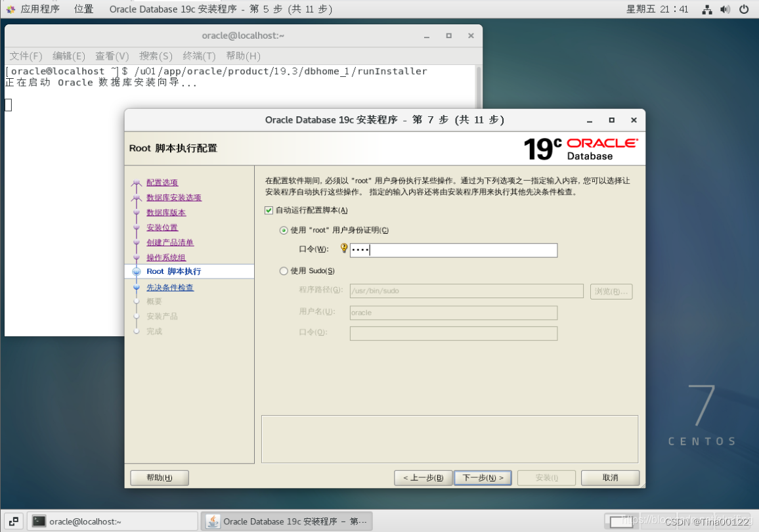This screenshot has width=759, height=532.
Task: Click the 上一步(B) back button
Action: point(423,477)
